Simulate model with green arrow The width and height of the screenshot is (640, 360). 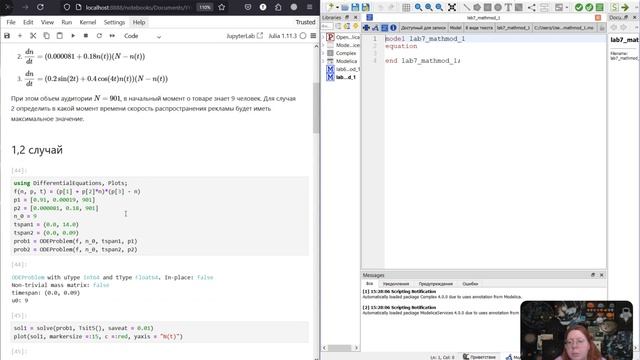[624, 7]
